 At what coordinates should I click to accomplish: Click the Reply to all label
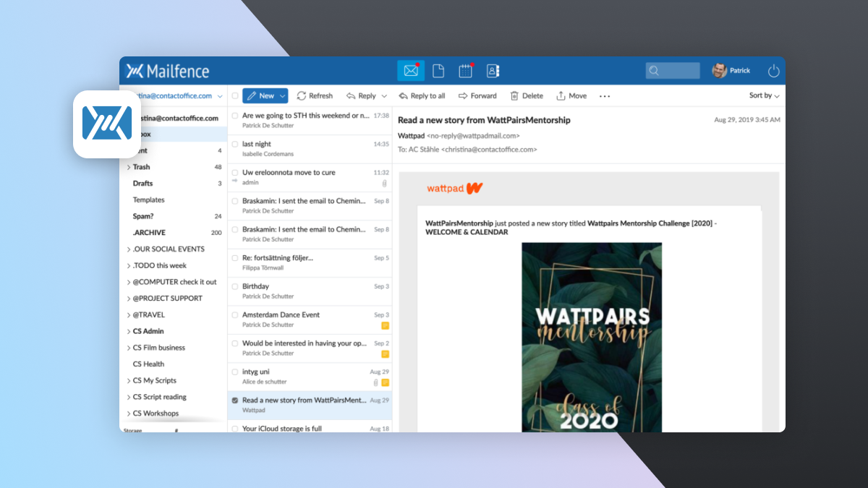[x=427, y=95]
